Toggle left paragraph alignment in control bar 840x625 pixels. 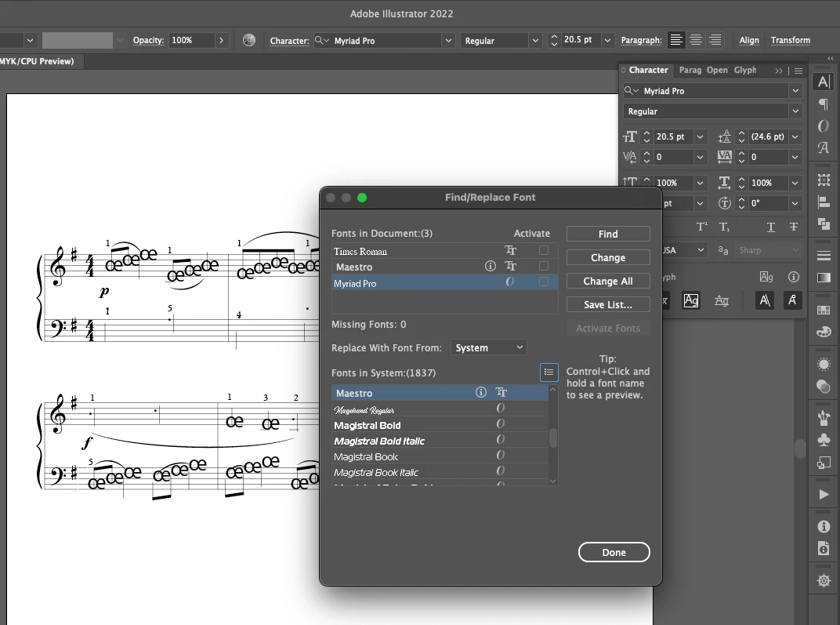(676, 40)
